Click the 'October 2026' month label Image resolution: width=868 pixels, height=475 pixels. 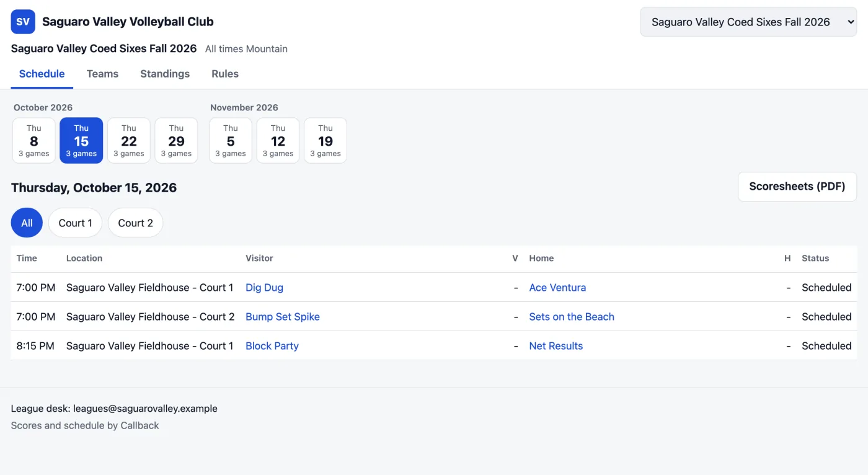[x=43, y=108]
